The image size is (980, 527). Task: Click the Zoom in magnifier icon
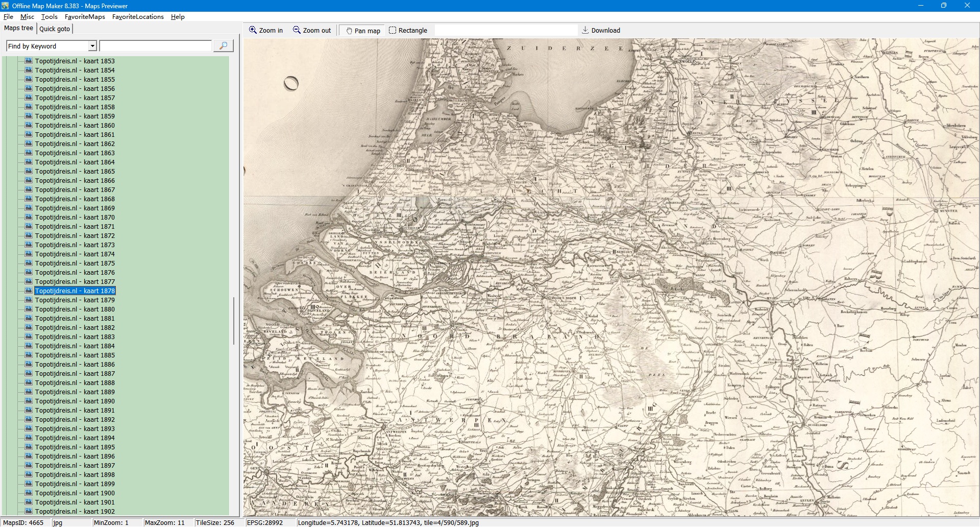coord(253,30)
